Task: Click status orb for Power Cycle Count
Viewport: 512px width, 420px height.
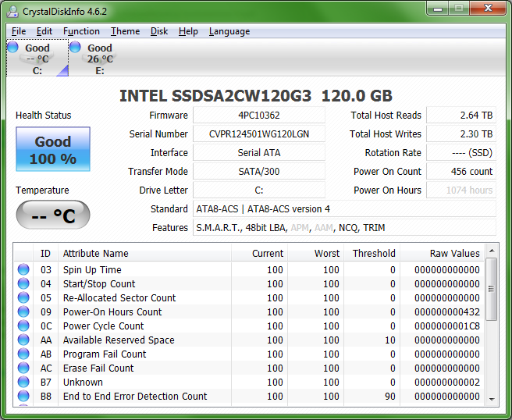Action: 23,326
